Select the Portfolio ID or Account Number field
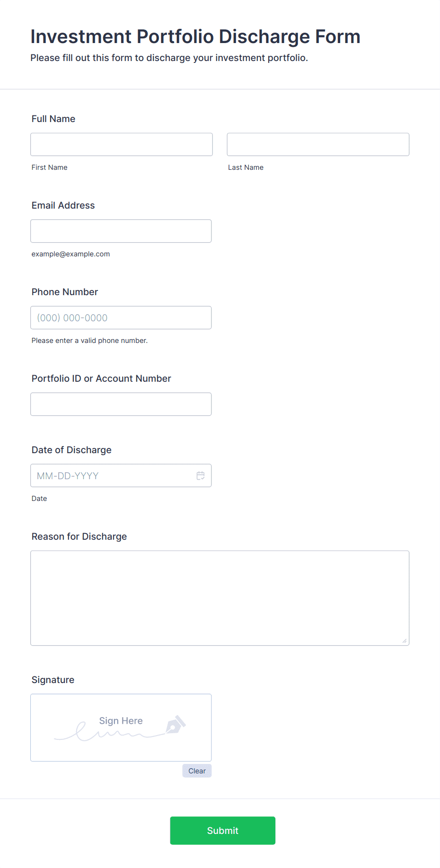440x868 pixels. (121, 404)
